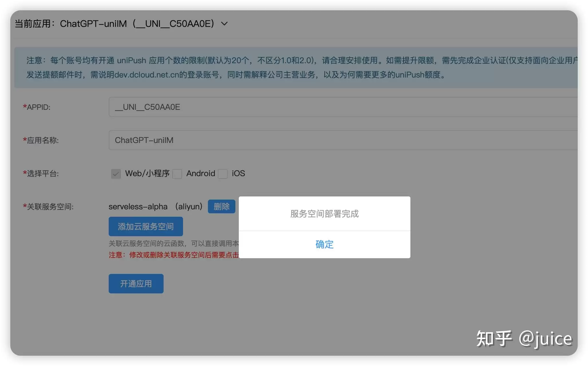
Task: Click the gray 关联云服务空间的云函数 hint text
Action: 173,244
